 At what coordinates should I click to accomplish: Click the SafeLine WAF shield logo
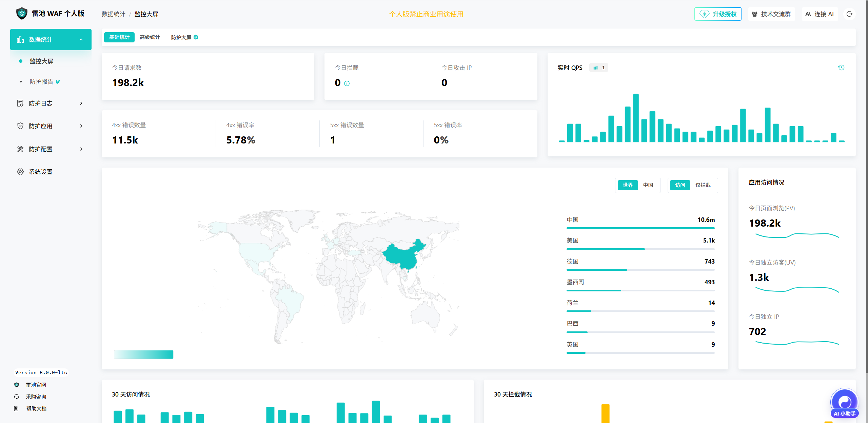(22, 14)
